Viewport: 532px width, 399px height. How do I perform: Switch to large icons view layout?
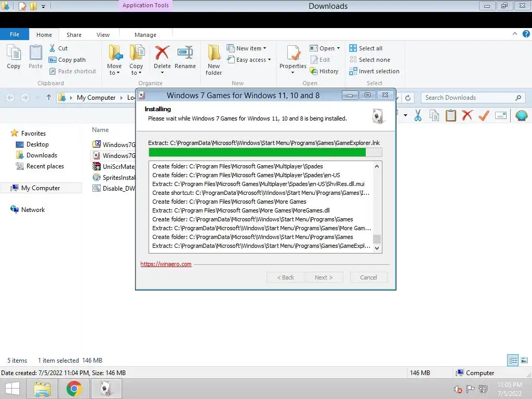524,360
